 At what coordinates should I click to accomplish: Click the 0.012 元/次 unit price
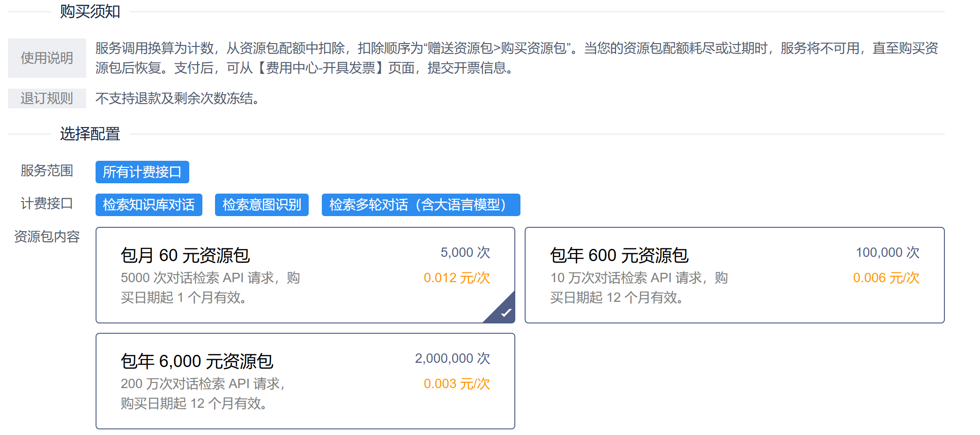[456, 278]
